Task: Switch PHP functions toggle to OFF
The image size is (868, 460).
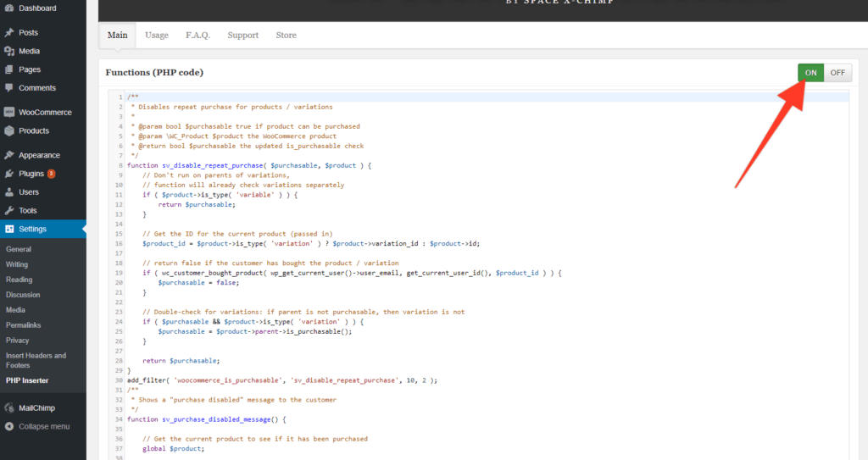Action: (837, 73)
